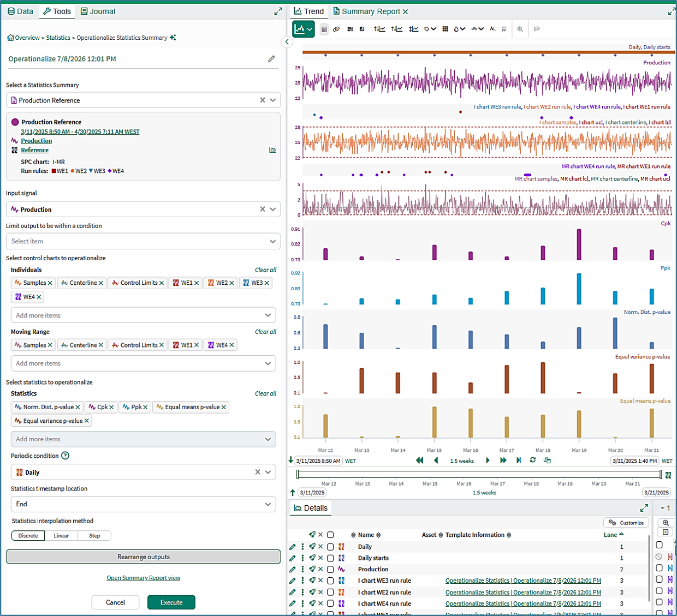The width and height of the screenshot is (677, 616).
Task: Click the pencil icon to edit the Operationalize name
Action: click(x=271, y=59)
